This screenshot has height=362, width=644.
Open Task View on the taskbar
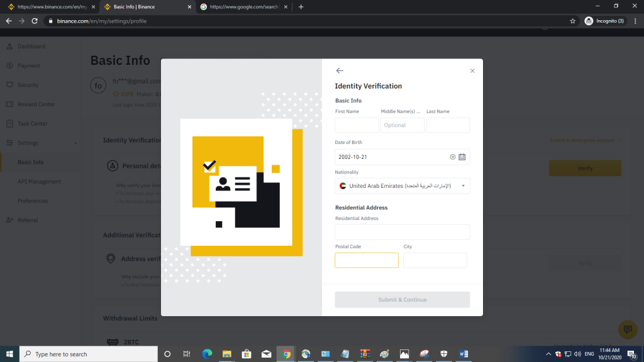pyautogui.click(x=186, y=354)
